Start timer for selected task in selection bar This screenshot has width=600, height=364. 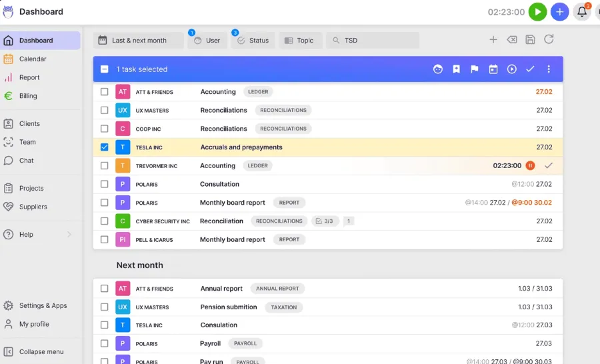(x=511, y=69)
